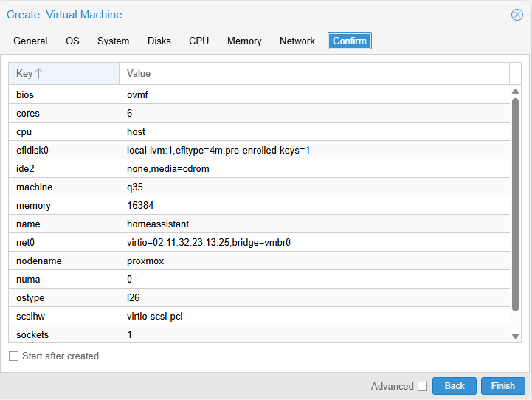
Task: Open the Network tab
Action: click(x=297, y=41)
